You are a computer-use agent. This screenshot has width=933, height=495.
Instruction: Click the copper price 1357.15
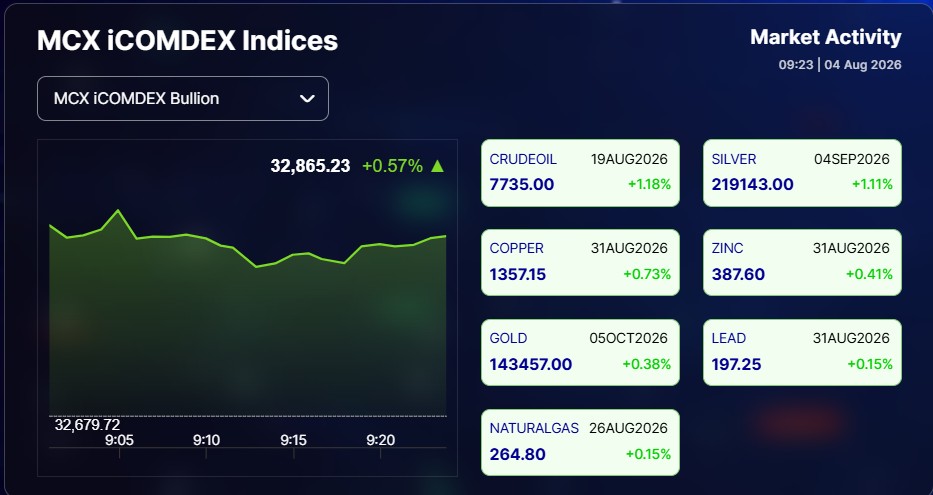coord(518,274)
